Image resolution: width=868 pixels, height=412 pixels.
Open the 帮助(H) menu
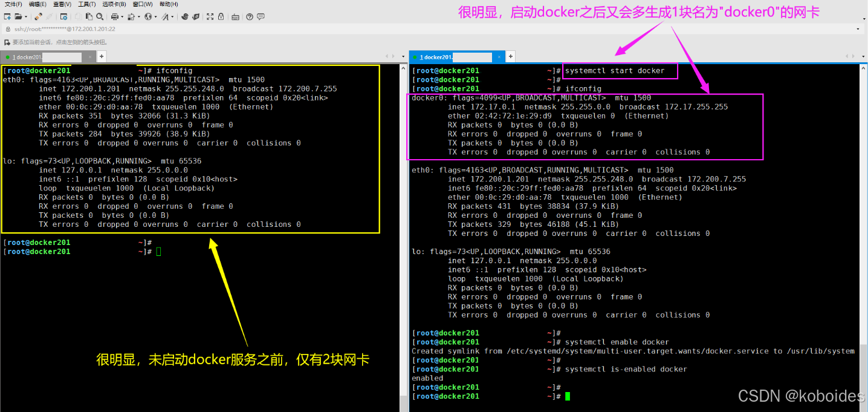click(x=169, y=4)
